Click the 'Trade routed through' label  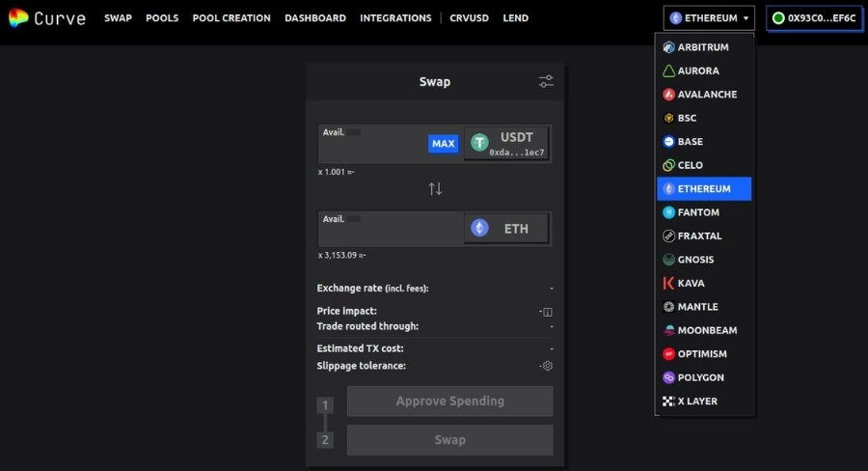click(367, 326)
